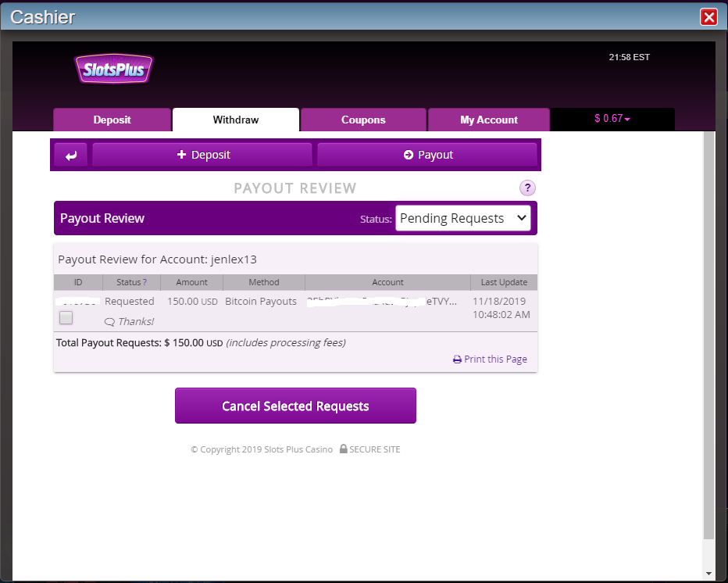This screenshot has height=583, width=728.
Task: Click the Status column help question mark
Action: point(145,282)
